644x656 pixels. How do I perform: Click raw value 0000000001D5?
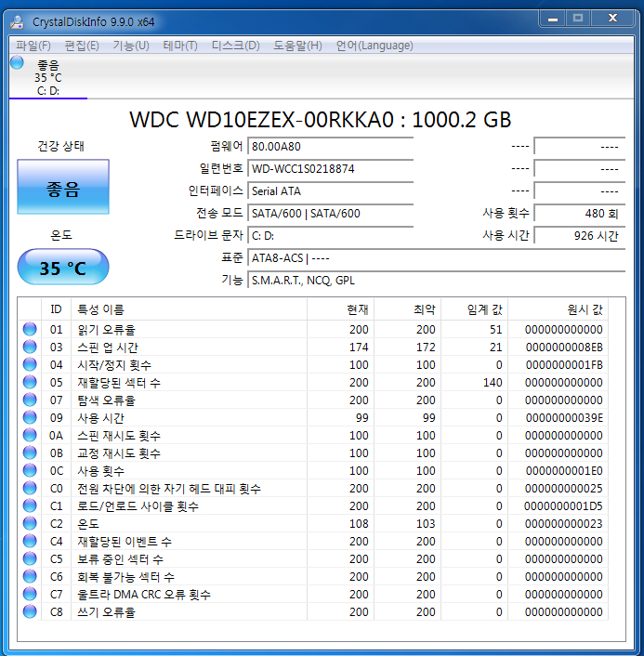click(x=563, y=506)
